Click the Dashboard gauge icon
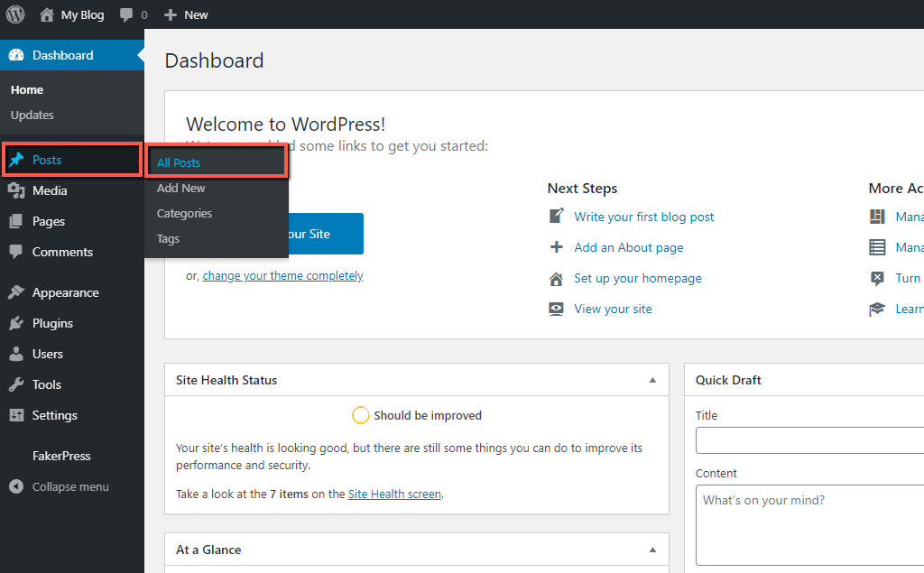The width and height of the screenshot is (924, 573). (16, 55)
